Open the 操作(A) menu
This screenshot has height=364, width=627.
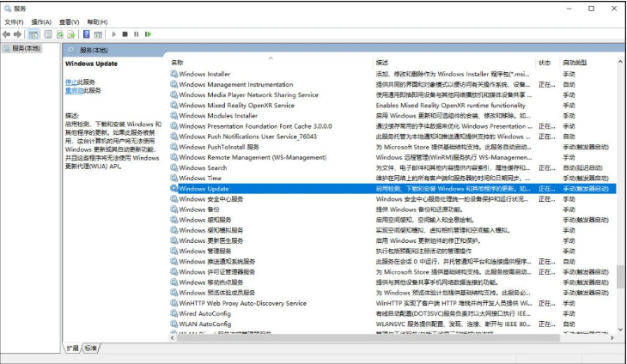40,21
